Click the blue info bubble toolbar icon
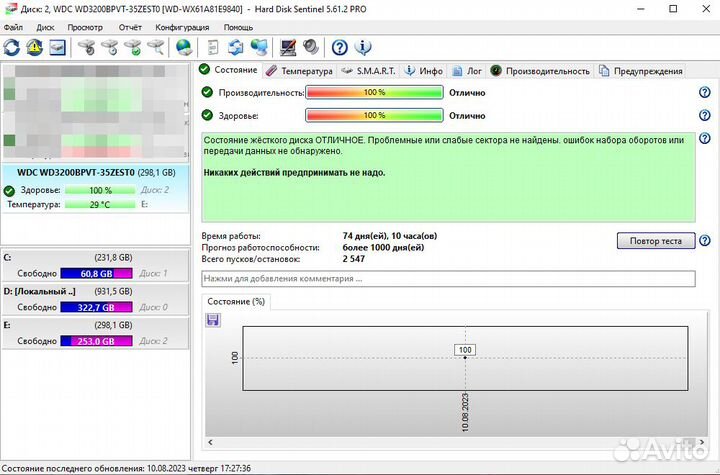Image resolution: width=720 pixels, height=475 pixels. pyautogui.click(x=363, y=47)
